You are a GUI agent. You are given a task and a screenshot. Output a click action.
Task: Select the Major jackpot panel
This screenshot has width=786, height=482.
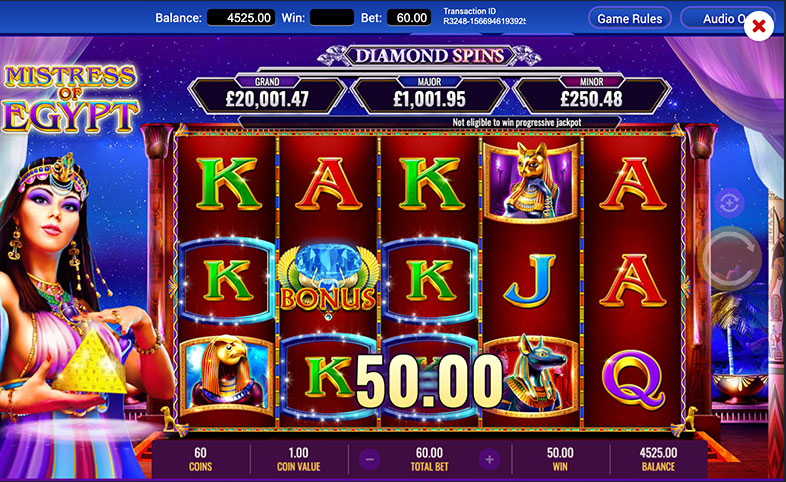coord(430,94)
